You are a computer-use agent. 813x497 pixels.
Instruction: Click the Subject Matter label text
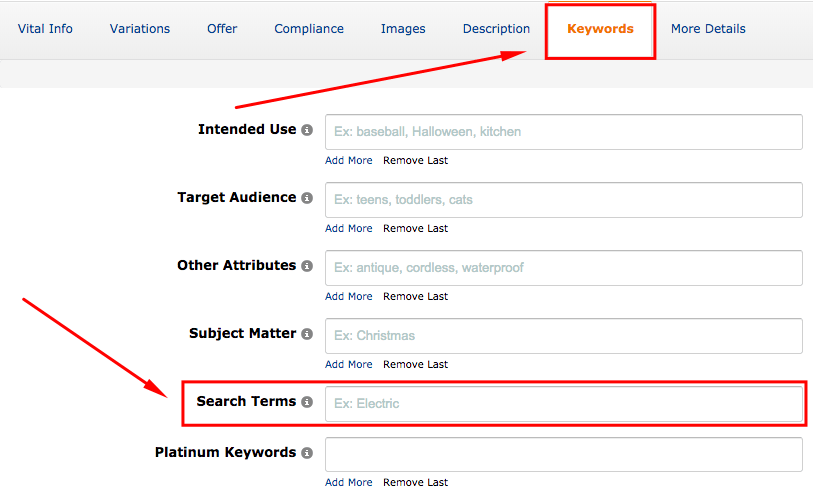coord(242,333)
